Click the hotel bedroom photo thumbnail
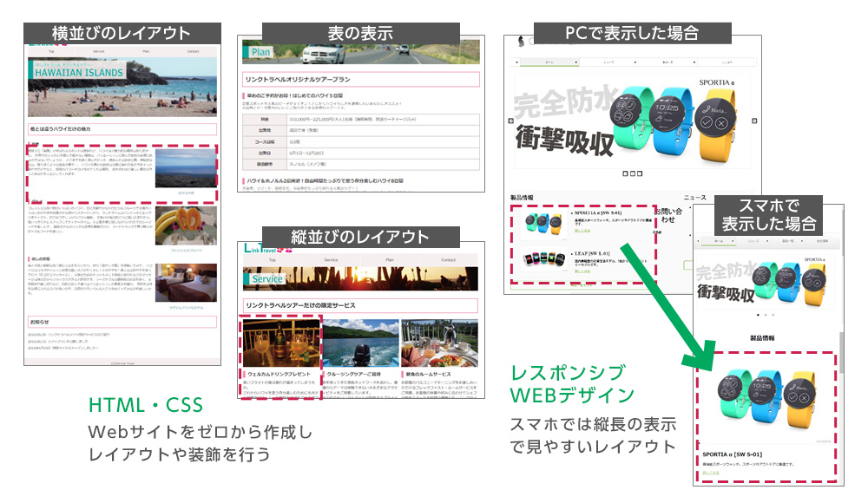Image resolution: width=868 pixels, height=503 pixels. tap(186, 282)
